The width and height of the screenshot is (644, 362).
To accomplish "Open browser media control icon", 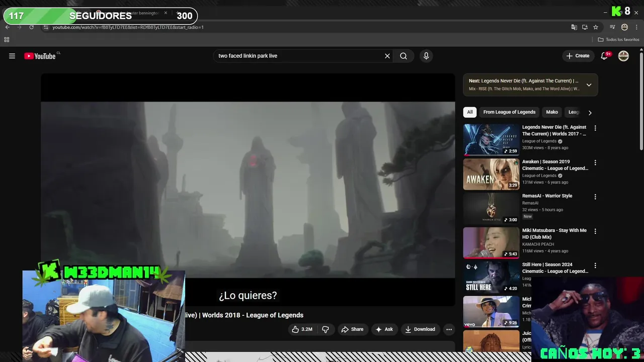I will [x=612, y=27].
